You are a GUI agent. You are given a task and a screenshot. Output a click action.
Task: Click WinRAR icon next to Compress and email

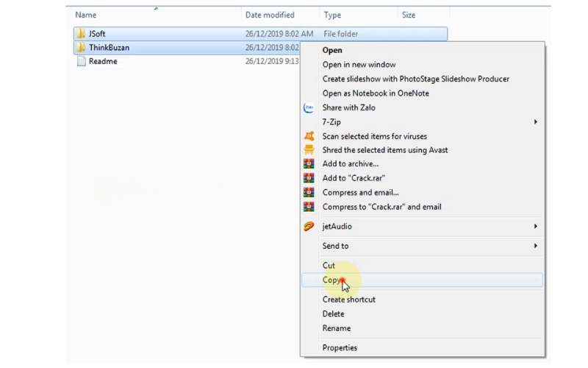pyautogui.click(x=309, y=192)
